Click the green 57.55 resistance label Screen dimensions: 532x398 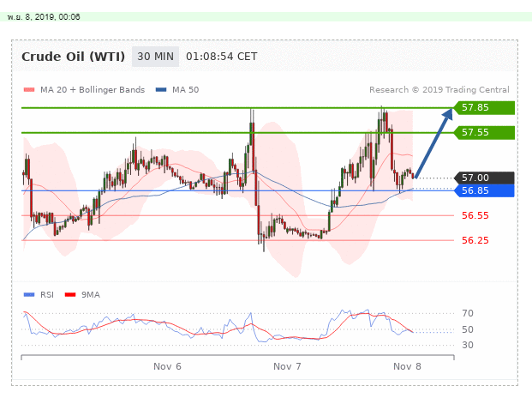coord(484,132)
